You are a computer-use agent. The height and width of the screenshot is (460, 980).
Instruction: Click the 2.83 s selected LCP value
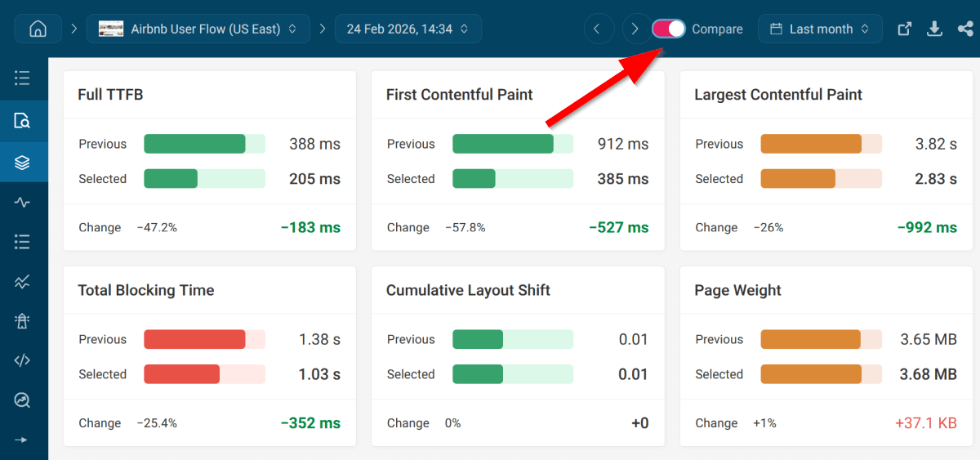936,179
